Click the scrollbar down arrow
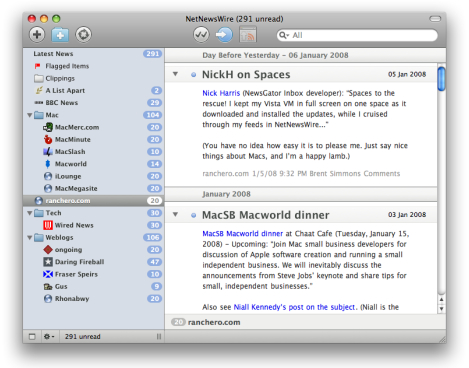 (441, 309)
